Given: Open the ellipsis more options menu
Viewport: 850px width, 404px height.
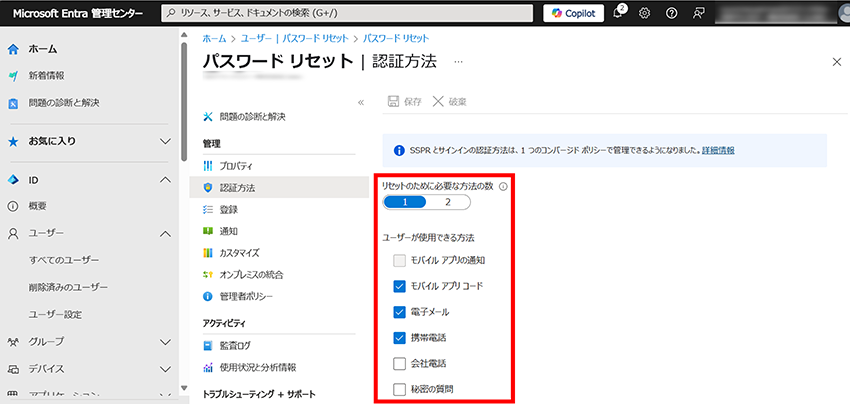Looking at the screenshot, I should [x=459, y=62].
